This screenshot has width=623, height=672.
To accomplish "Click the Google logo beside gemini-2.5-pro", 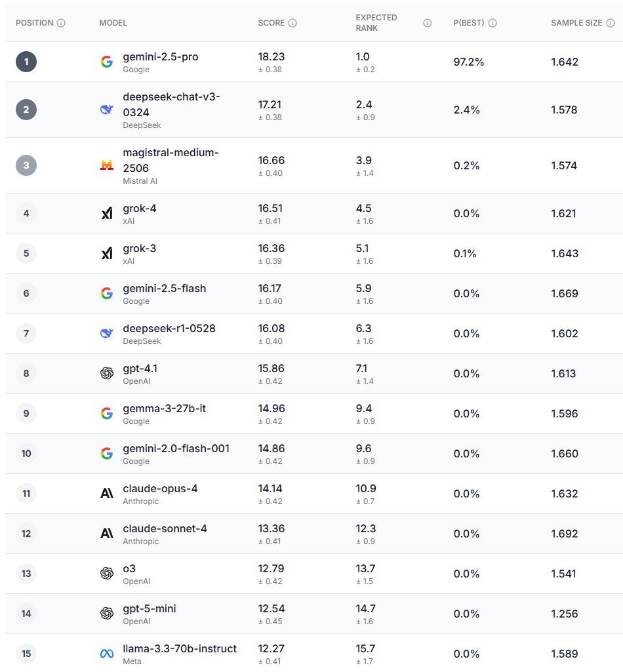I will tap(107, 62).
